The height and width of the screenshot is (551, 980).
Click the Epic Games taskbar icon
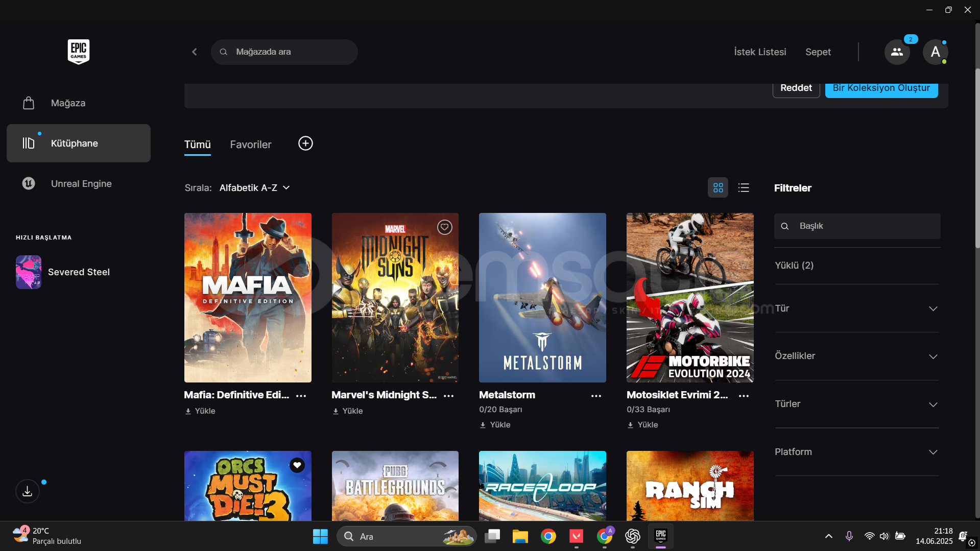pos(661,536)
